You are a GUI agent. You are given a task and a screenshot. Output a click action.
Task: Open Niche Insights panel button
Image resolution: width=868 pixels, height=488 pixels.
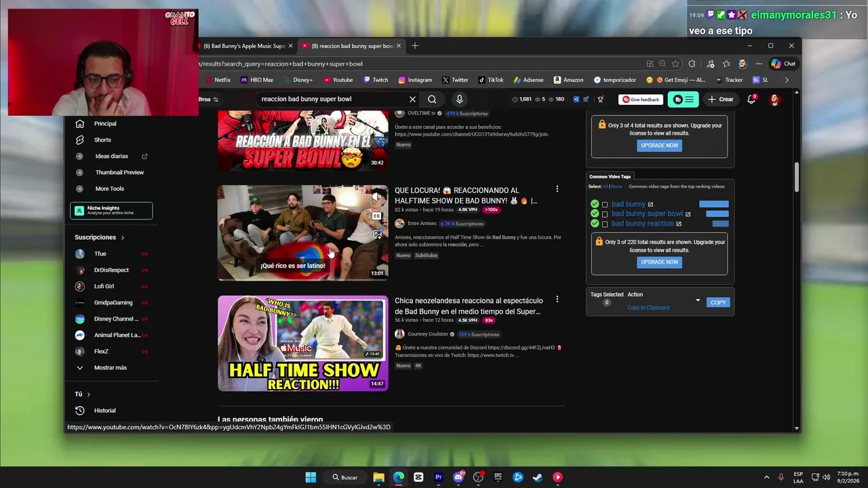111,211
